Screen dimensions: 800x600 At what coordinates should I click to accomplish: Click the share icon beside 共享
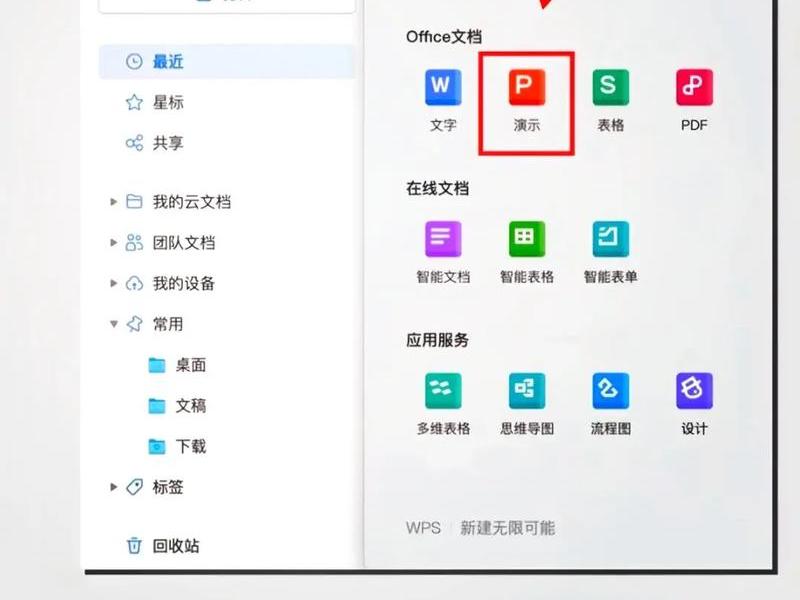(x=134, y=143)
